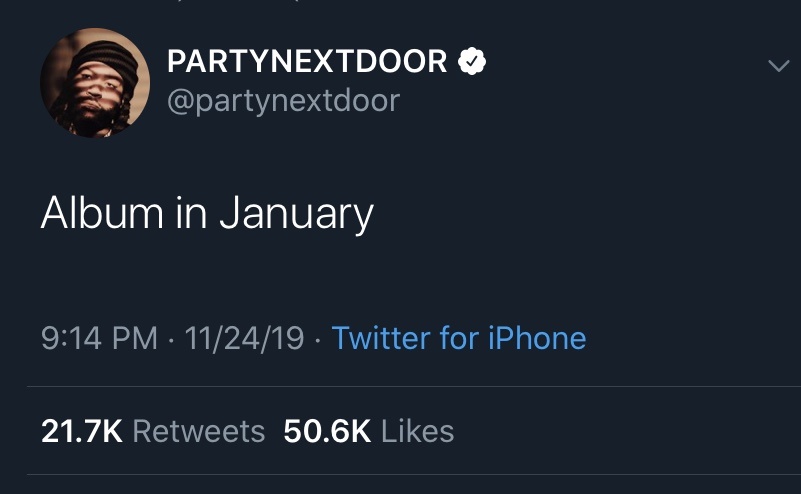The image size is (801, 494).
Task: Click the Likes label
Action: tap(417, 431)
